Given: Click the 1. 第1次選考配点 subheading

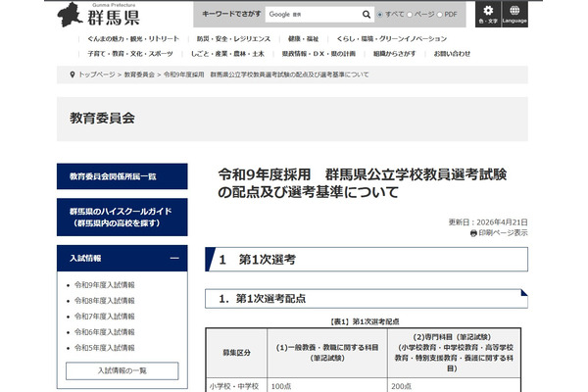Looking at the screenshot, I should coord(367,299).
